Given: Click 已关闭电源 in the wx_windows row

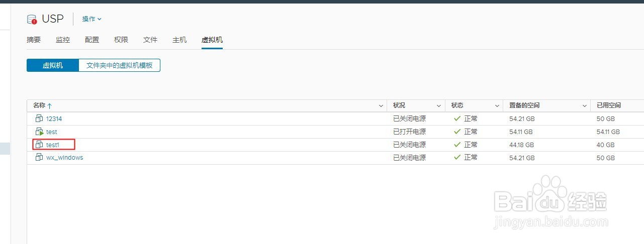Looking at the screenshot, I should 409,157.
